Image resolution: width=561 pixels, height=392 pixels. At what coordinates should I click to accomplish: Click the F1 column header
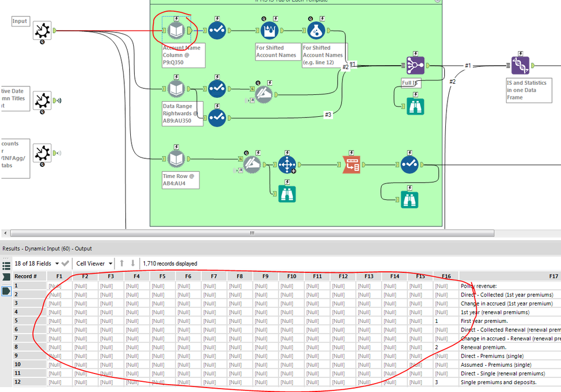60,276
